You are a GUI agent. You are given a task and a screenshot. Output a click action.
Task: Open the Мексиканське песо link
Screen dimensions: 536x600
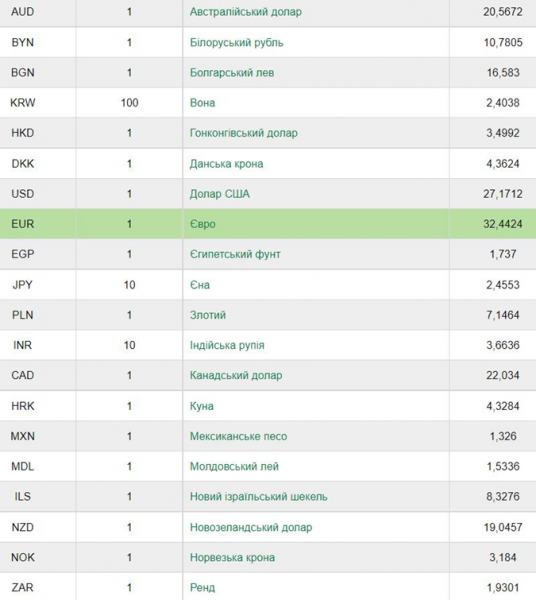[238, 436]
